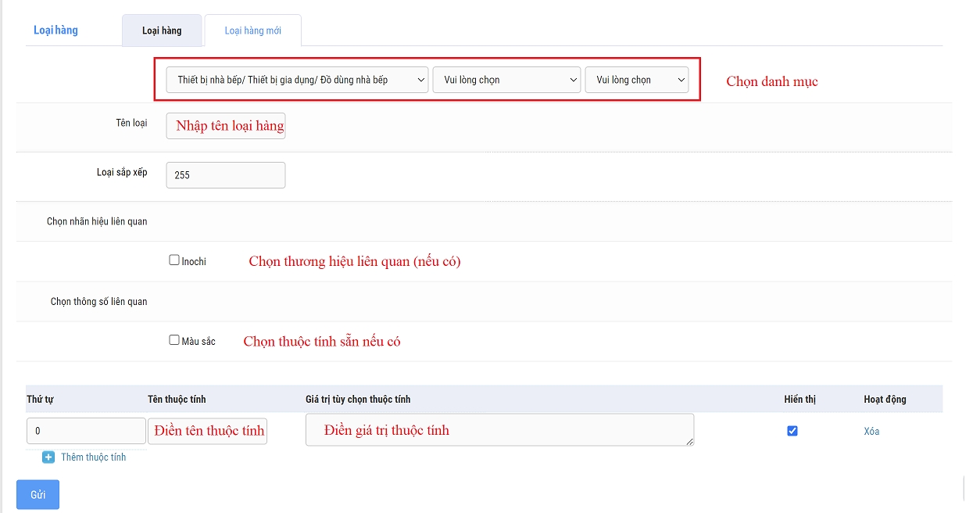Expand the middle Vui lòng chọn dropdown

pyautogui.click(x=506, y=80)
